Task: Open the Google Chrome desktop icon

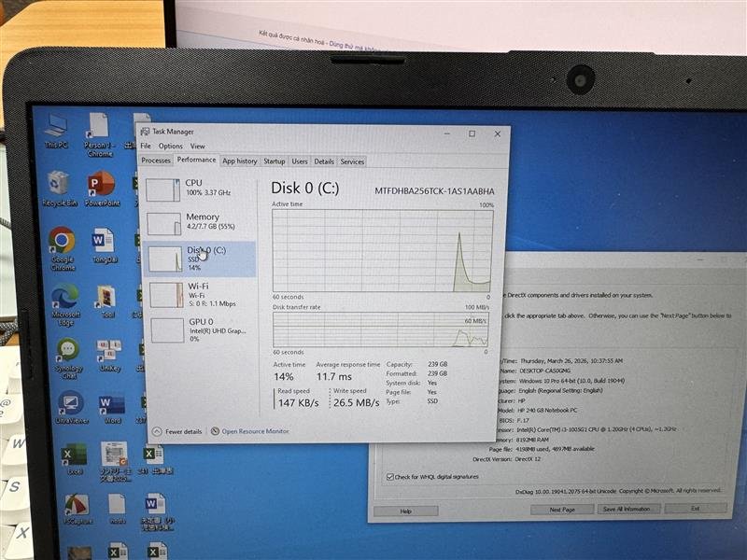Action: [x=62, y=248]
